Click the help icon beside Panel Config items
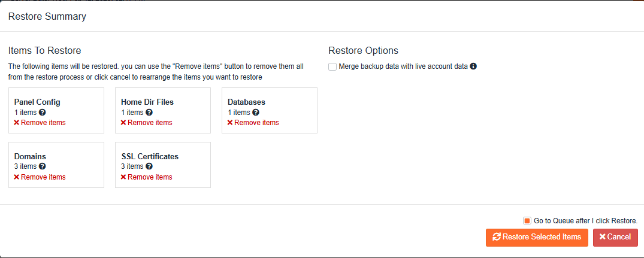This screenshot has height=258, width=644. point(43,113)
